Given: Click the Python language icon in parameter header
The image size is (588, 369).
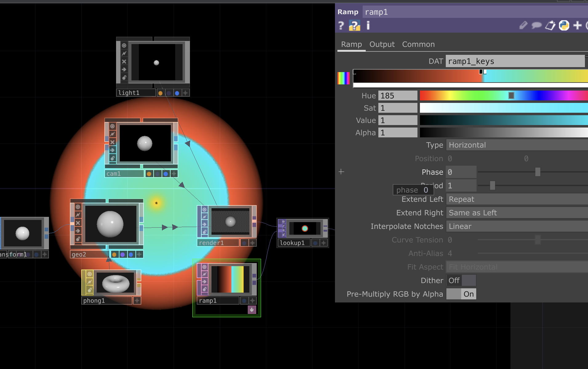Looking at the screenshot, I should [x=565, y=26].
